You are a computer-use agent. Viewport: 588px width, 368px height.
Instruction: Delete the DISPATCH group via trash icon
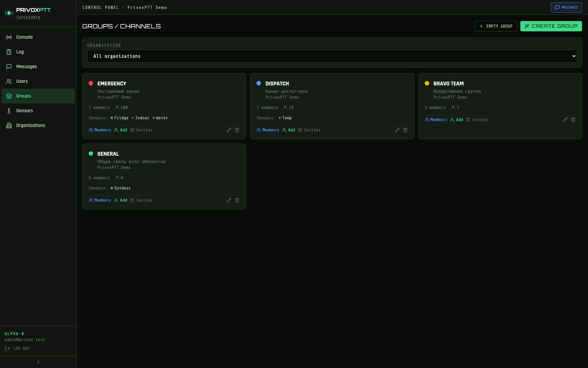pos(405,130)
